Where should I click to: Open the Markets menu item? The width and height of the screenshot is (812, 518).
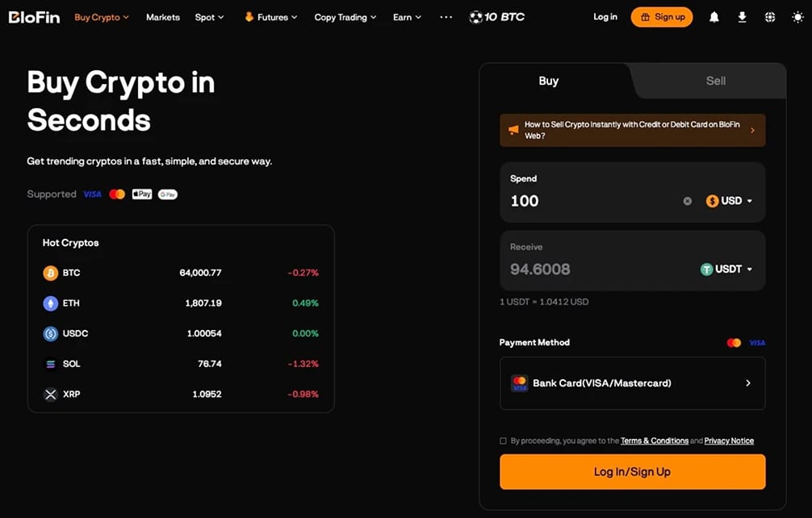pyautogui.click(x=162, y=17)
